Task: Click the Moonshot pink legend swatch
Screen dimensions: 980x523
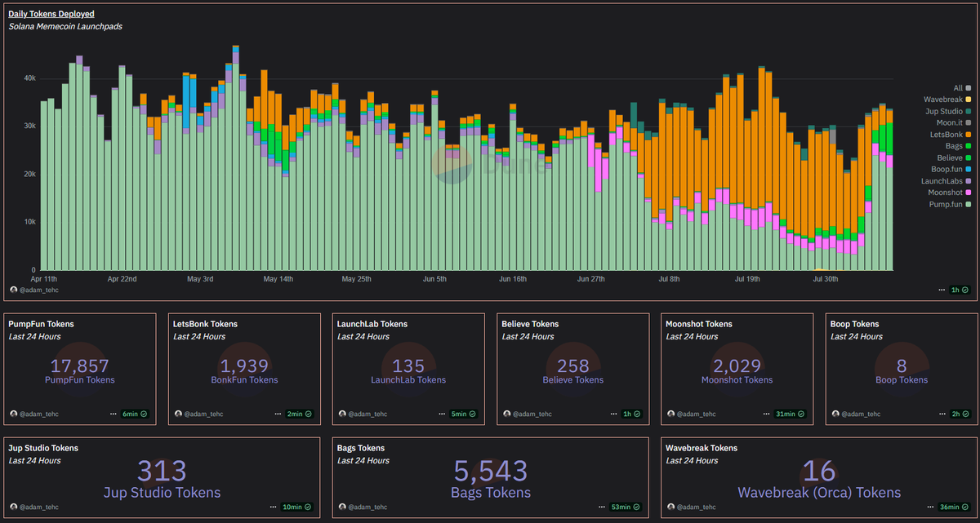Action: pos(969,192)
